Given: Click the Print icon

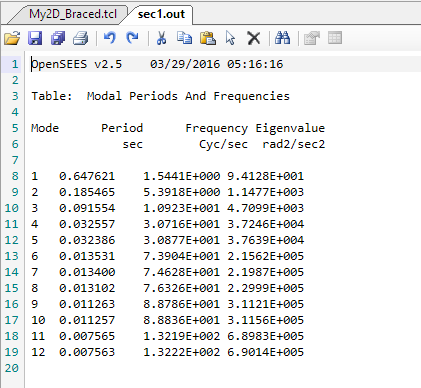Looking at the screenshot, I should (81, 38).
